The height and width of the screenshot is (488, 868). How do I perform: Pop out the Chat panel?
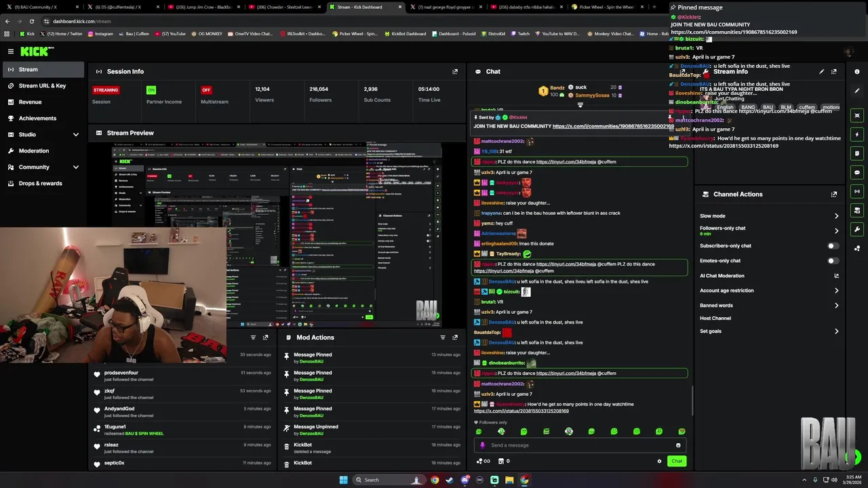[x=683, y=71]
